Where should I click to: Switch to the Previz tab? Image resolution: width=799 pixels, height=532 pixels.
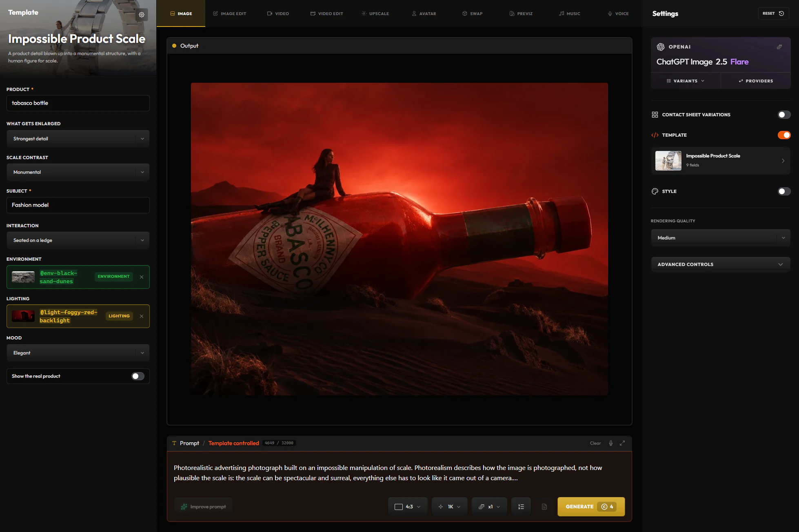[521, 13]
